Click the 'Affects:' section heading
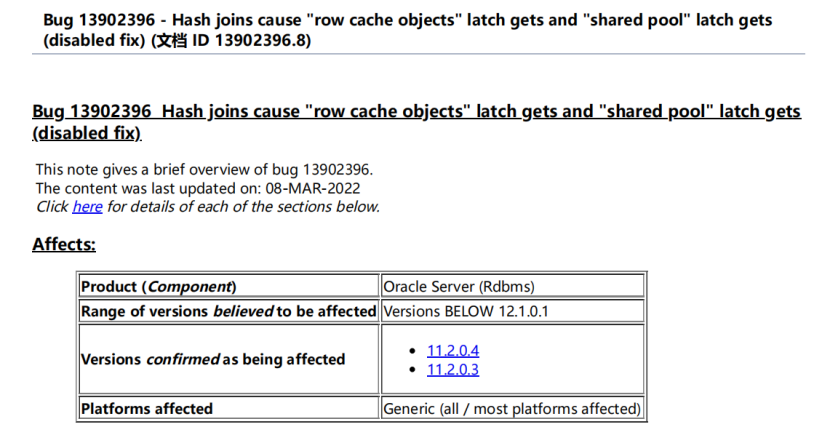Viewport: 830px width, 435px height. [64, 244]
